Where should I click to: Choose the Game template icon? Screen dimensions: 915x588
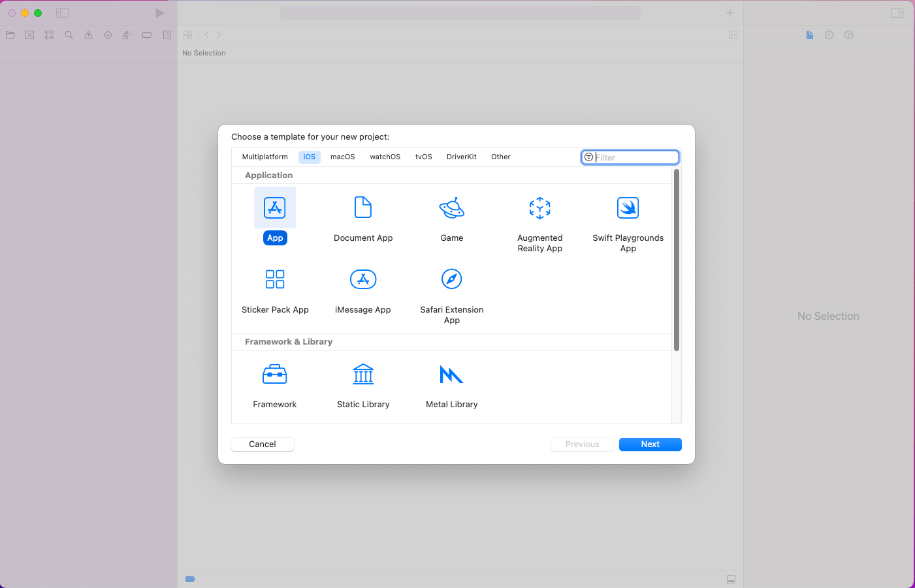(x=451, y=208)
